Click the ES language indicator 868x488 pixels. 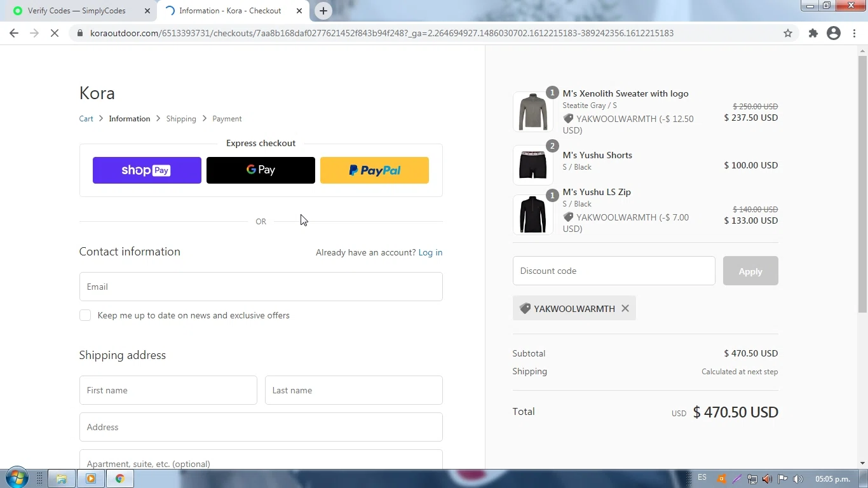(702, 478)
